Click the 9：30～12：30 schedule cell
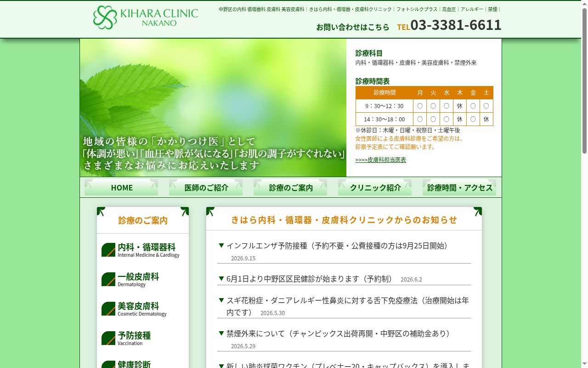Viewport: 588px width, 368px height. [384, 106]
